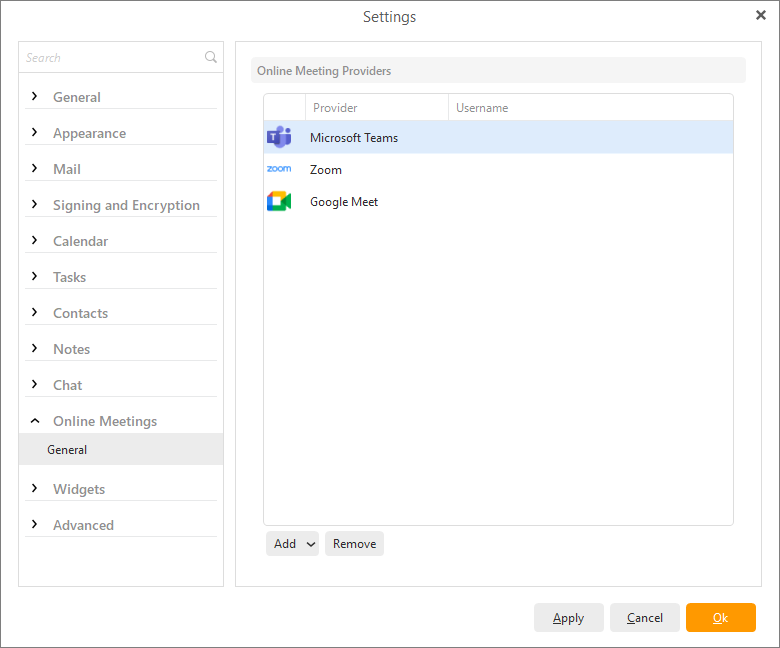Image resolution: width=780 pixels, height=648 pixels.
Task: Expand Signing and Encryption settings
Action: pyautogui.click(x=35, y=205)
